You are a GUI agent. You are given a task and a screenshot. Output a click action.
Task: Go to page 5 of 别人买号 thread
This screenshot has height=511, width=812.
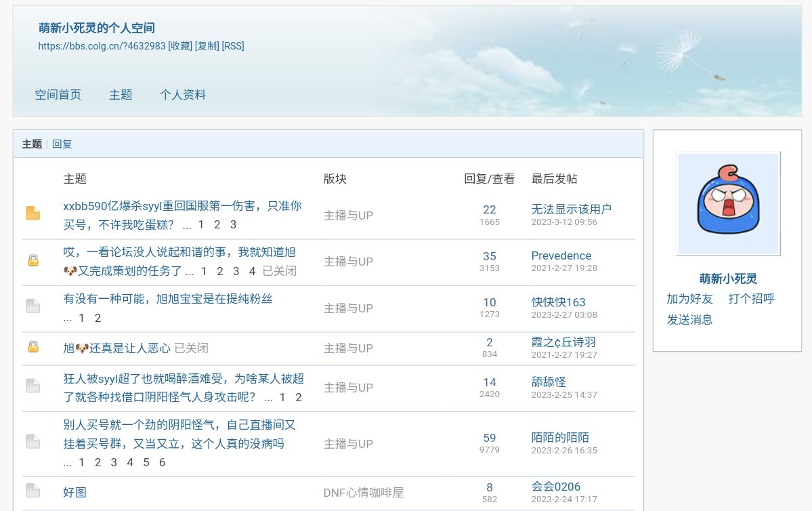(x=146, y=462)
